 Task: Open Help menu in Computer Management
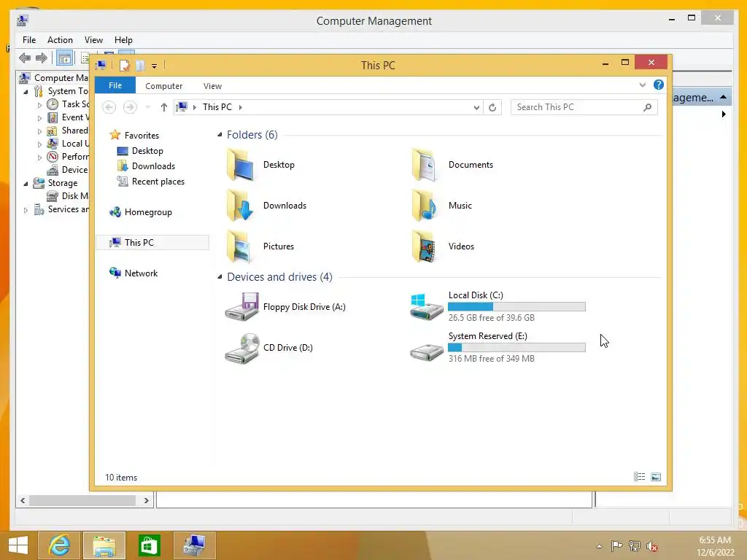(123, 40)
